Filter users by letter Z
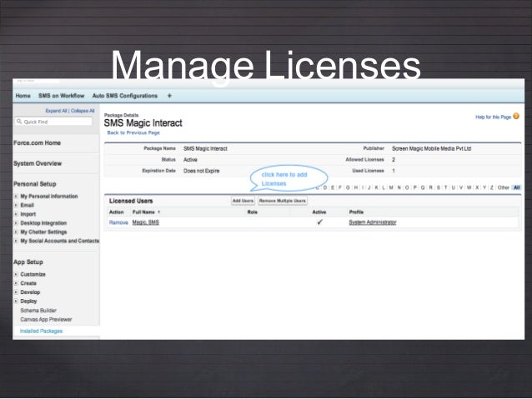Screen dimensions: 532x399 [492, 187]
